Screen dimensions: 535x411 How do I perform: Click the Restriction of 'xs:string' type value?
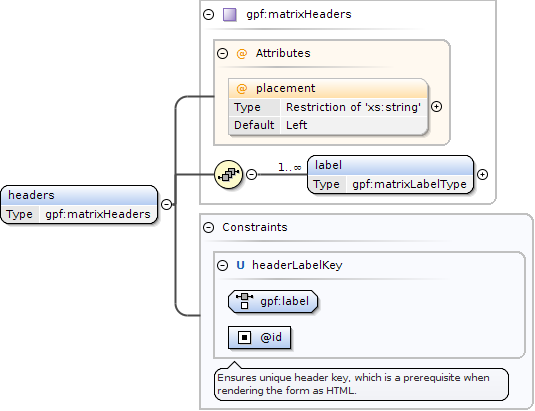pyautogui.click(x=353, y=107)
